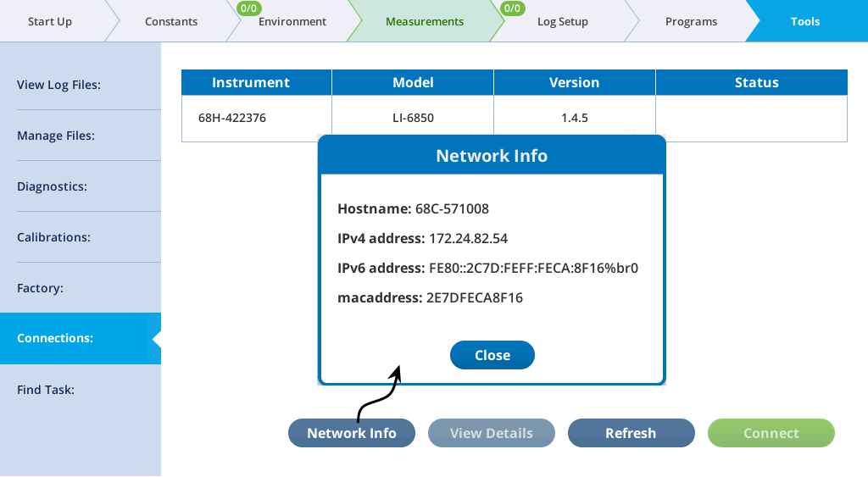Viewport: 868px width, 477px height.
Task: Select Connections in the sidebar
Action: (x=81, y=338)
